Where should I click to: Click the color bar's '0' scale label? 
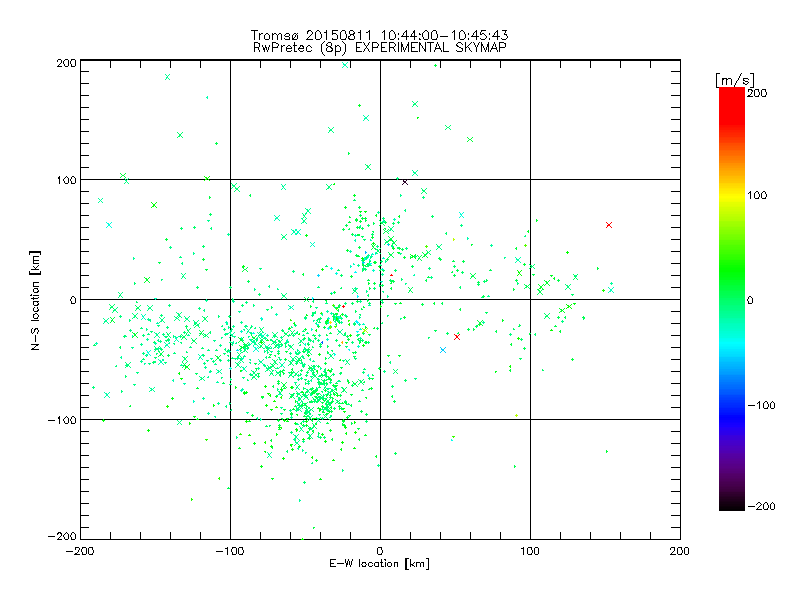[750, 300]
